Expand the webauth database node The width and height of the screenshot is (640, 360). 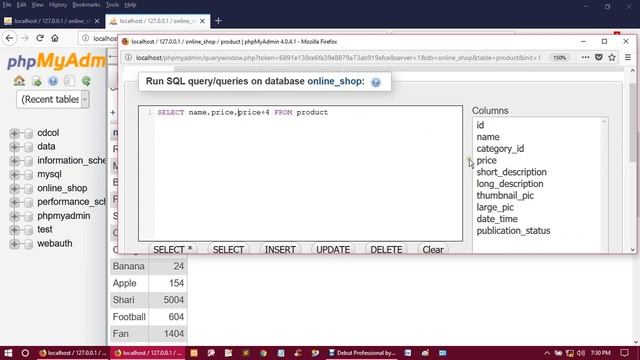(x=14, y=244)
